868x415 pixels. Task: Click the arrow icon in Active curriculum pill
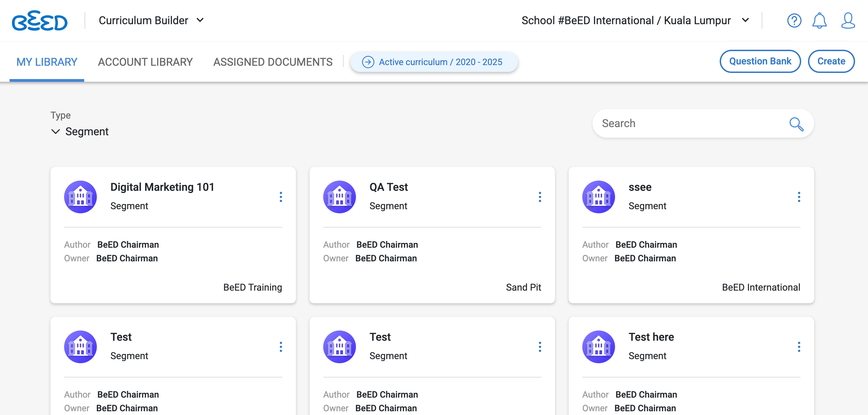[368, 62]
